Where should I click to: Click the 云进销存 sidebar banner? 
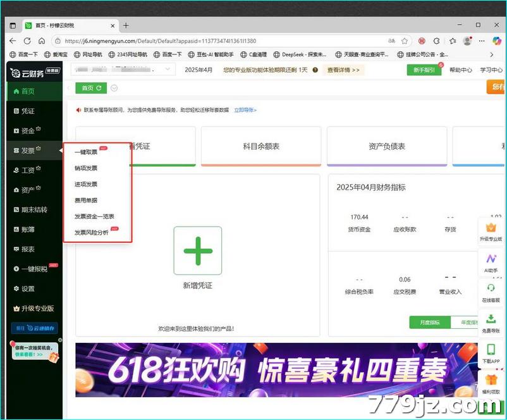click(34, 328)
